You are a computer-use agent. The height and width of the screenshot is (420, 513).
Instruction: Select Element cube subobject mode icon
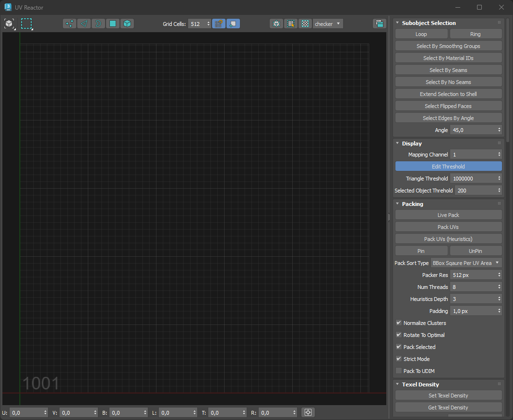pyautogui.click(x=127, y=24)
